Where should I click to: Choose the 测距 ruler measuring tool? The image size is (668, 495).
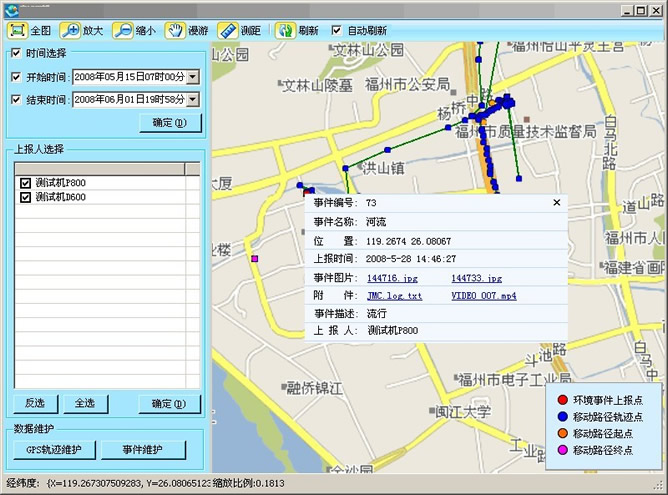(x=228, y=31)
